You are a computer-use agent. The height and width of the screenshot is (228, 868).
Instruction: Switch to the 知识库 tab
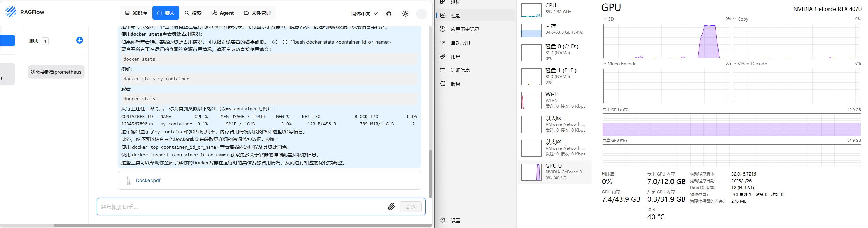pos(136,13)
